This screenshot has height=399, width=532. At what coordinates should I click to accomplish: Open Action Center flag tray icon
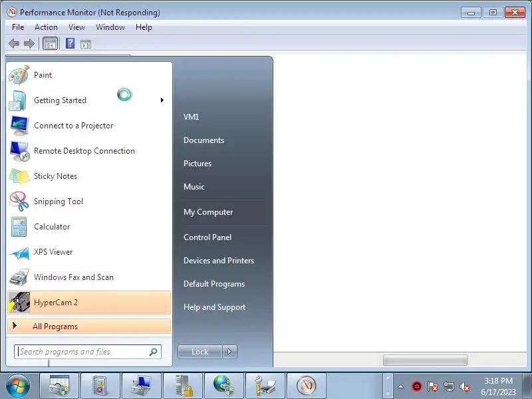click(433, 386)
